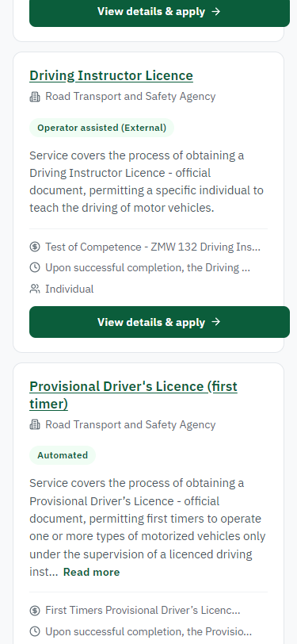Screen dimensions: 297x644
Task: Click the top View details & apply button
Action: pyautogui.click(x=159, y=11)
